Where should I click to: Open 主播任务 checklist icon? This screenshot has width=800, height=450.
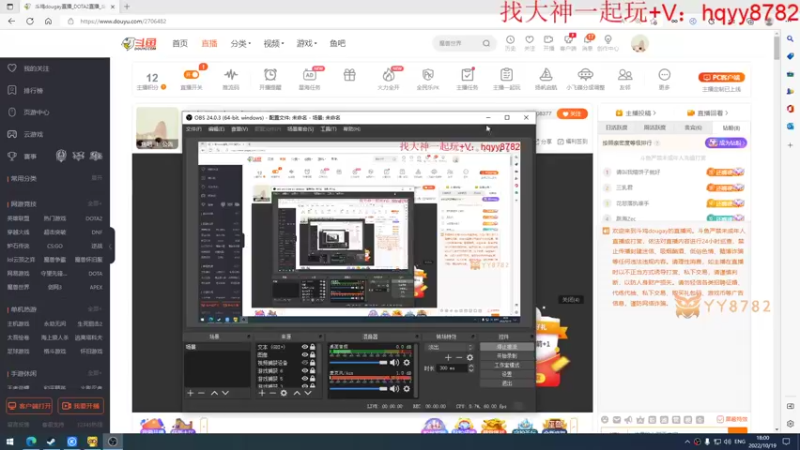(x=467, y=75)
